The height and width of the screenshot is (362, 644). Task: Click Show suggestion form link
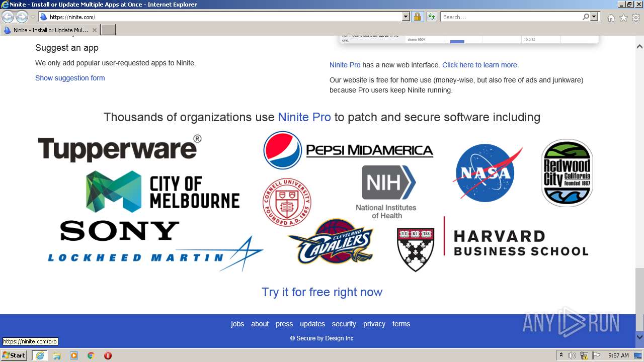[x=70, y=78]
